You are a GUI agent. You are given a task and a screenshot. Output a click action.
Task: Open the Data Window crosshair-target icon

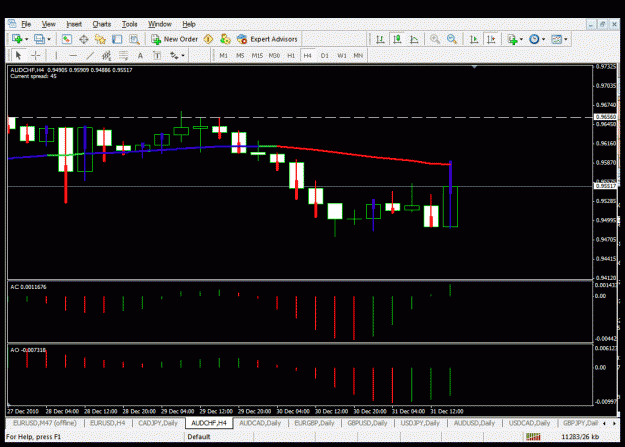coord(84,39)
